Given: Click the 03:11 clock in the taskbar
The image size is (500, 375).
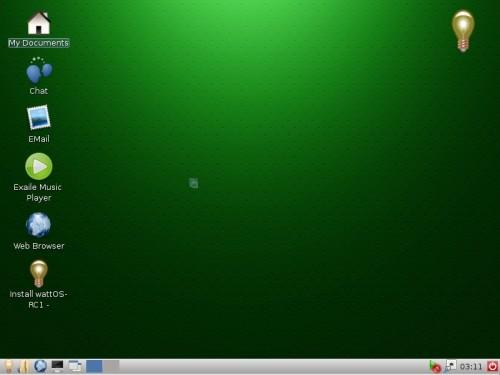Looking at the screenshot, I should pos(471,367).
